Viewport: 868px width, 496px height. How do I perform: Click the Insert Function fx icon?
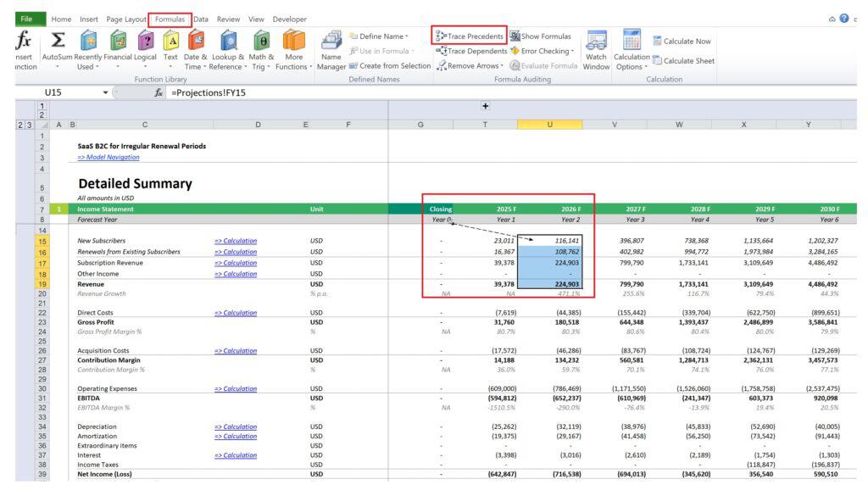tap(23, 41)
